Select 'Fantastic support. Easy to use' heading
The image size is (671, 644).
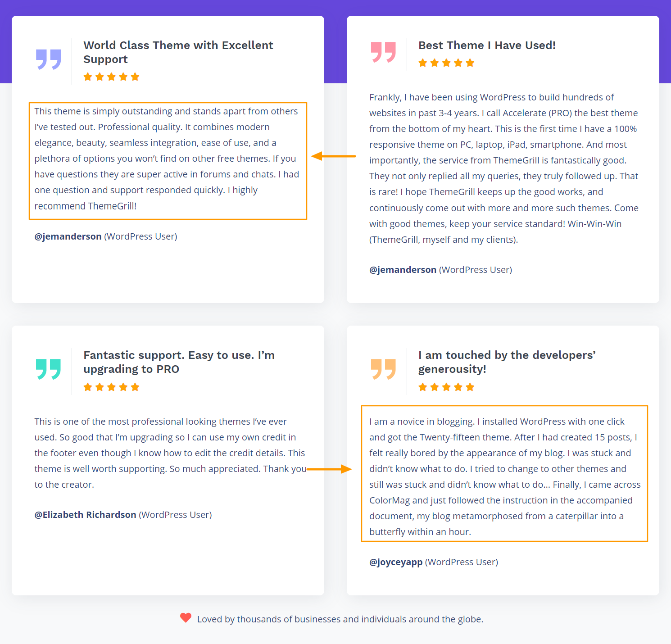click(179, 362)
